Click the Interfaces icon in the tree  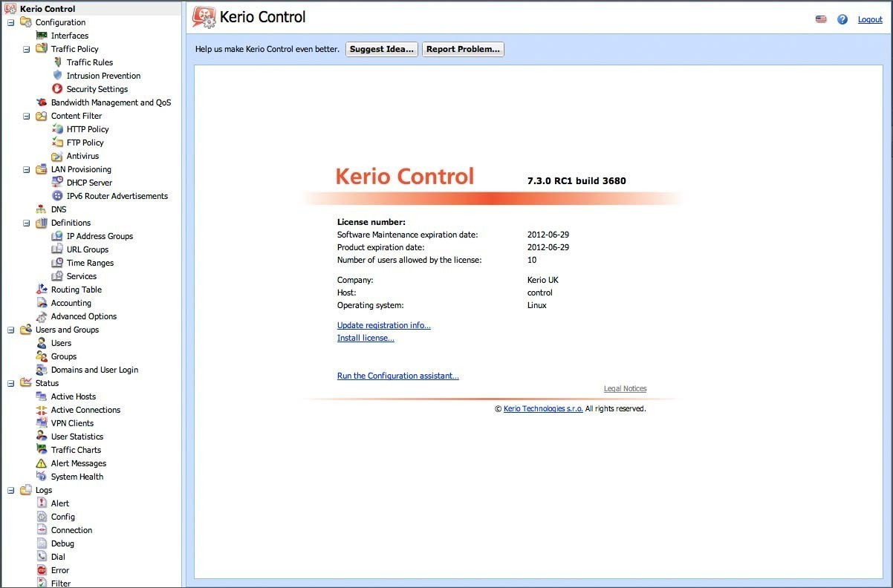click(x=42, y=36)
